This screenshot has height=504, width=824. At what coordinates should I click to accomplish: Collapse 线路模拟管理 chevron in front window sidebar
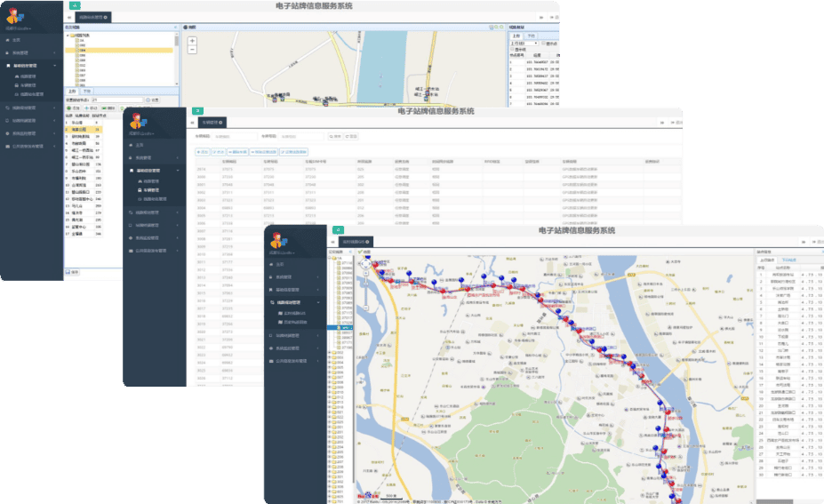(318, 302)
